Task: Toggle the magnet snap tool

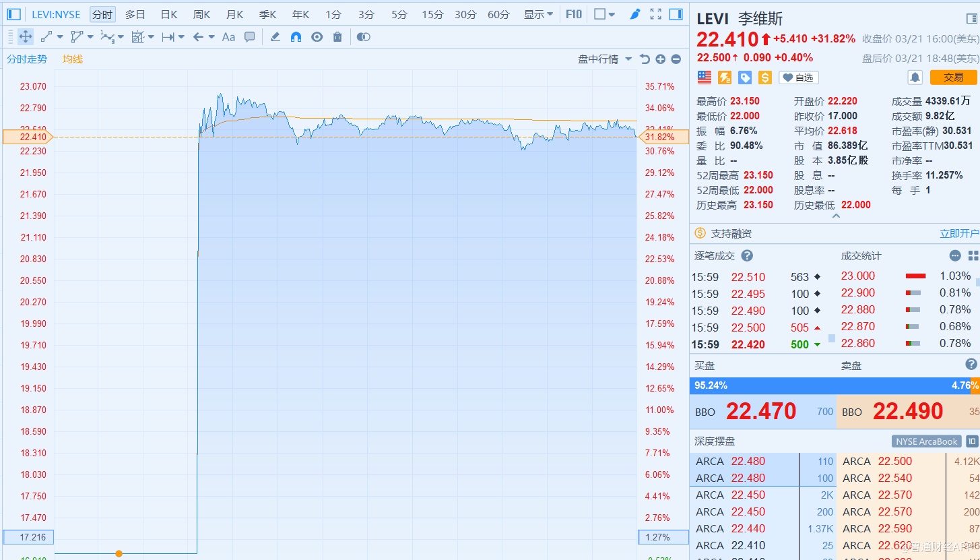Action: pyautogui.click(x=296, y=37)
